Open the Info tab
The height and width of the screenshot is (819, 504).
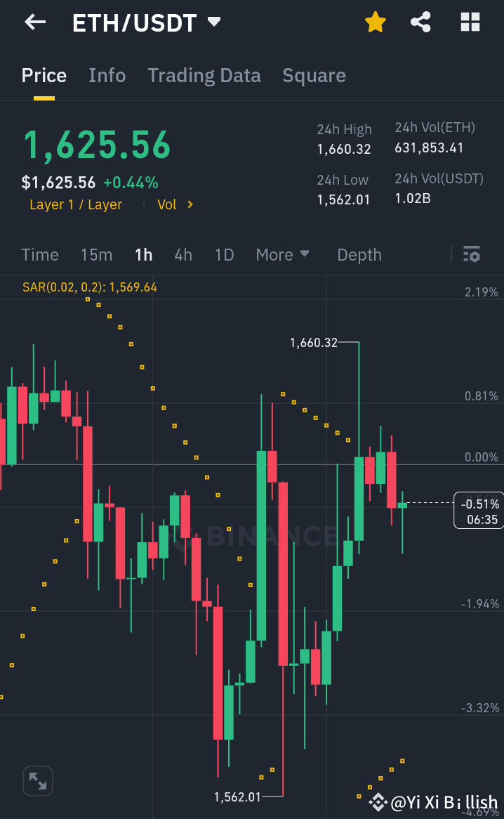click(x=107, y=75)
